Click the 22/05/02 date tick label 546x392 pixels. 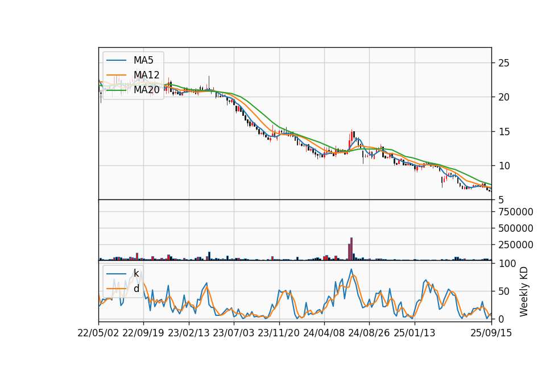(98, 333)
